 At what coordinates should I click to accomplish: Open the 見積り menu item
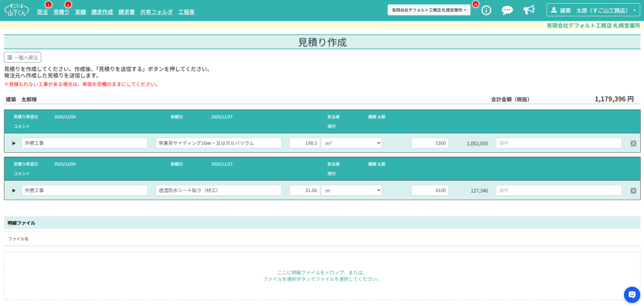coord(61,12)
